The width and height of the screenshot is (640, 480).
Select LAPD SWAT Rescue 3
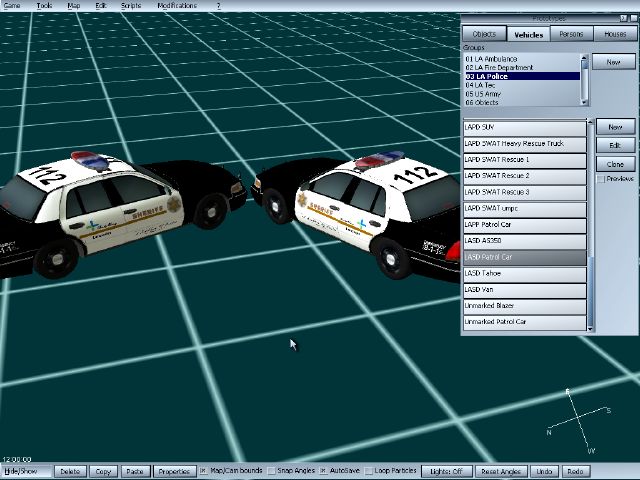(x=525, y=193)
